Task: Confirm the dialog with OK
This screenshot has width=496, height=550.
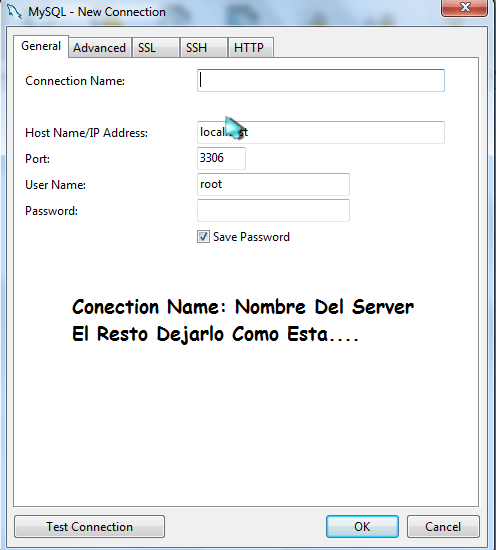Action: 362,526
